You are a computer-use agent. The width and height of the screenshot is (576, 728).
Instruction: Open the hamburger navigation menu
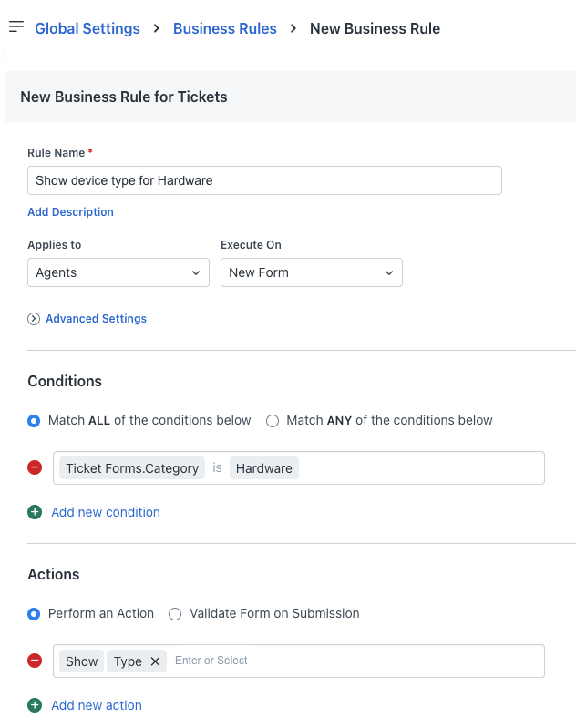15,27
